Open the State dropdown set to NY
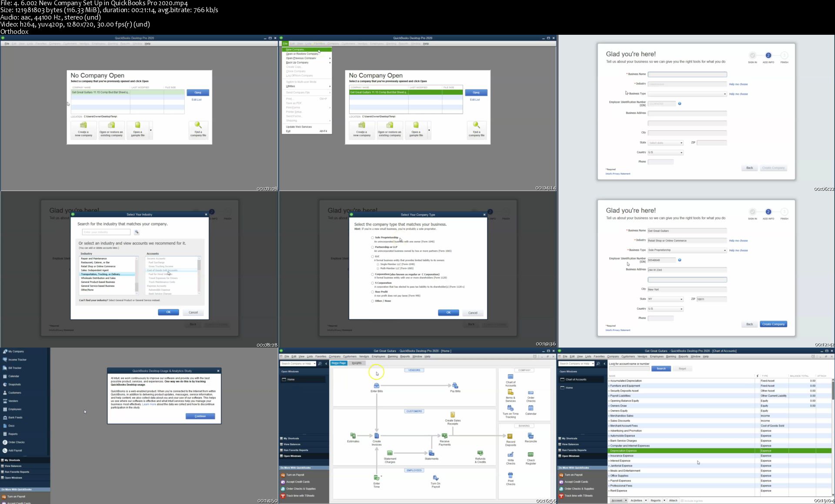This screenshot has width=835, height=504. point(665,299)
